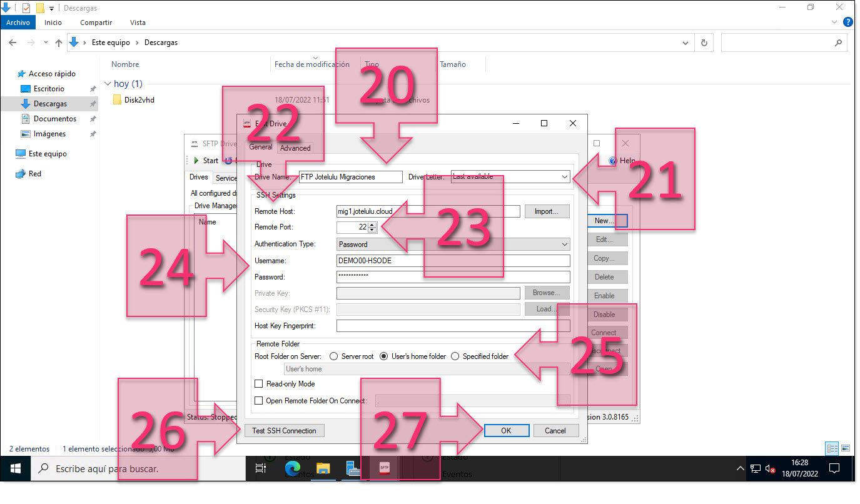This screenshot has height=504, width=860.
Task: Open the Archivo ribbon tab
Action: tap(18, 23)
